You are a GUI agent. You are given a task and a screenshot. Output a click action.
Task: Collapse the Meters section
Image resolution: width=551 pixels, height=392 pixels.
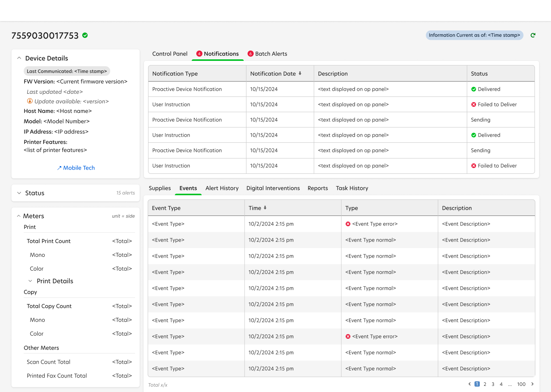click(x=19, y=216)
